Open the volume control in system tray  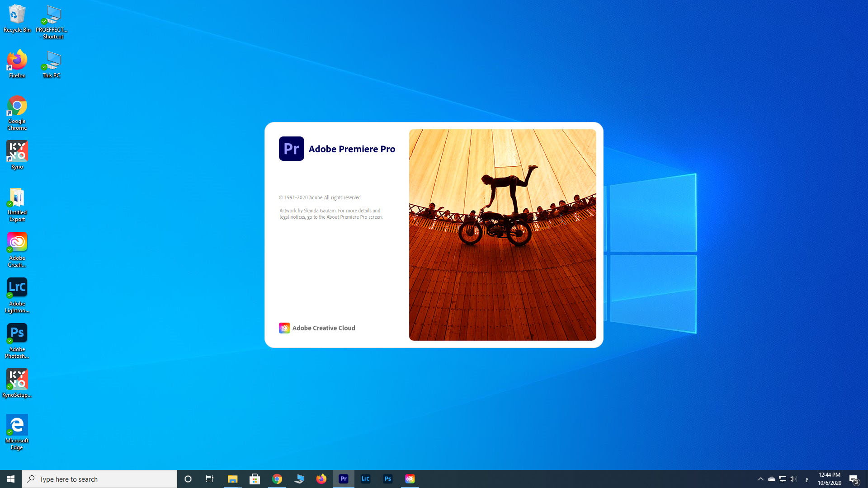click(x=793, y=479)
